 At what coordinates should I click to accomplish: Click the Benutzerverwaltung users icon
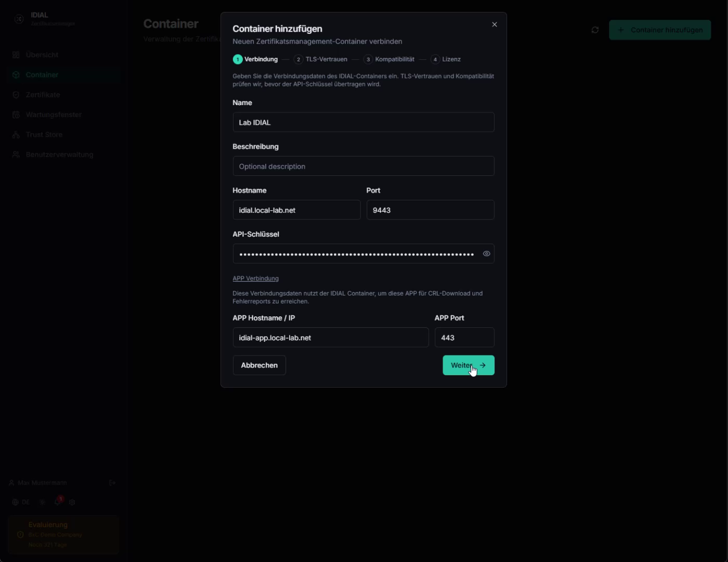(x=16, y=155)
